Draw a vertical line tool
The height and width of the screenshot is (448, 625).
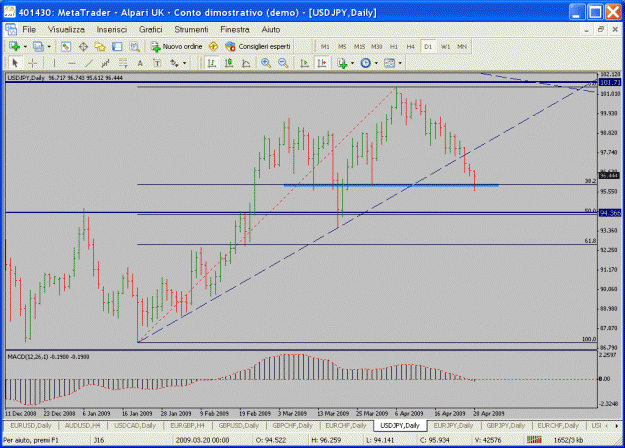(x=54, y=63)
